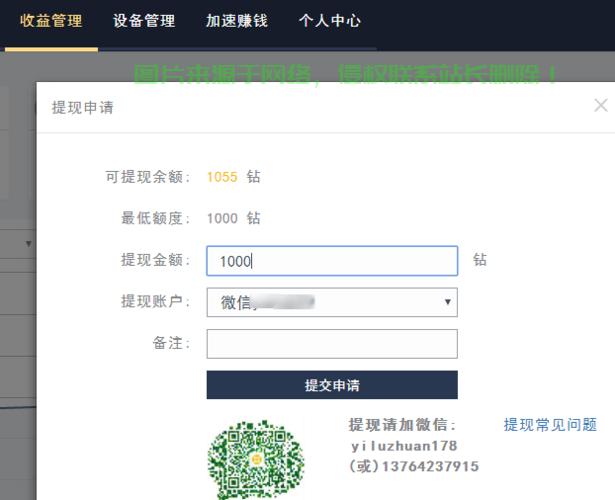Focus the 提现金额 amount input field

click(331, 260)
